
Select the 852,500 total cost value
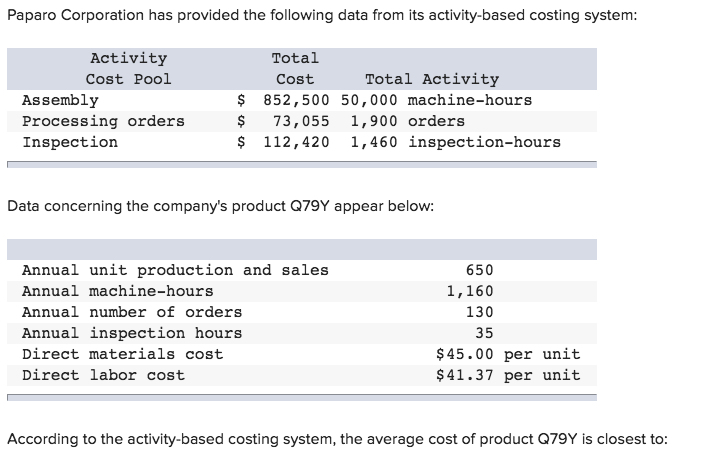[x=296, y=100]
